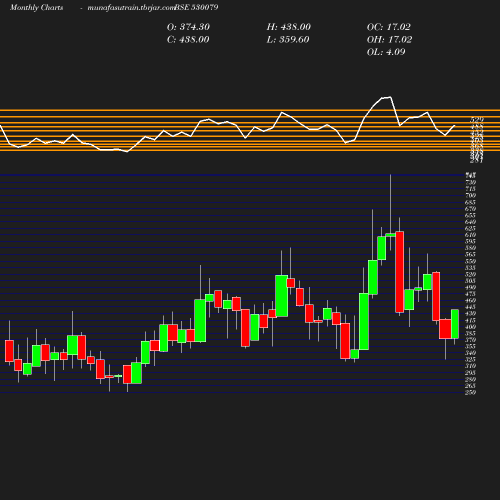This screenshot has height=500, width=500.
Task: Click the 430 price axis label
Action: [x=471, y=314]
